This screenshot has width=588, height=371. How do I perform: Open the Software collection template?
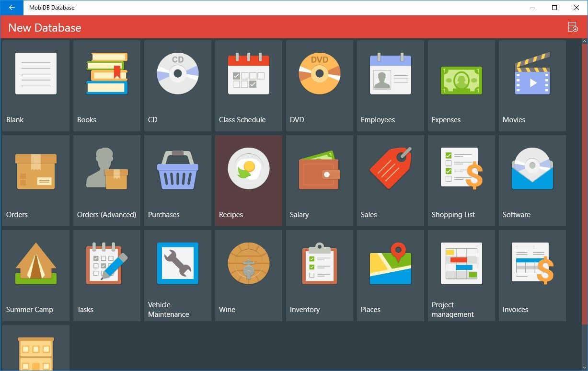click(532, 181)
